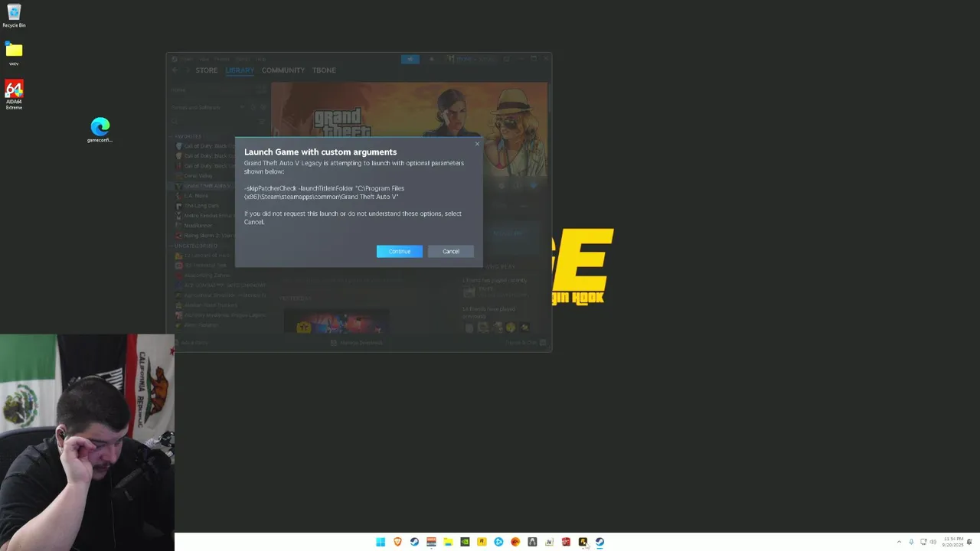Screen dimensions: 980x551
Task: Show hidden system tray icons chevron
Action: pyautogui.click(x=900, y=542)
